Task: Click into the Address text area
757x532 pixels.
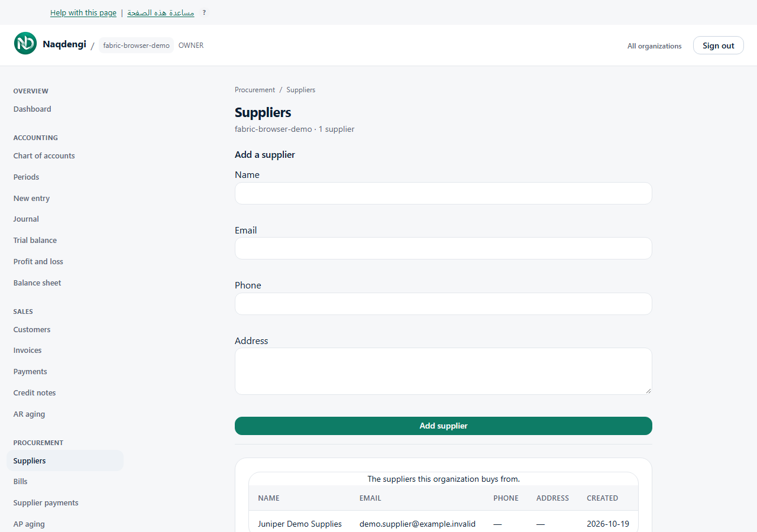Action: [x=444, y=371]
